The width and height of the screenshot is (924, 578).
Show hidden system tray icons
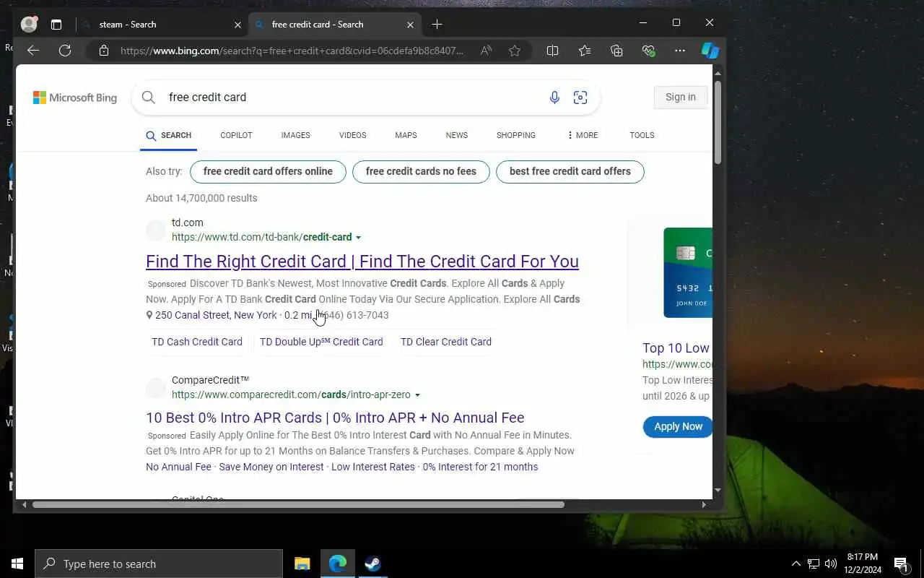[796, 564]
